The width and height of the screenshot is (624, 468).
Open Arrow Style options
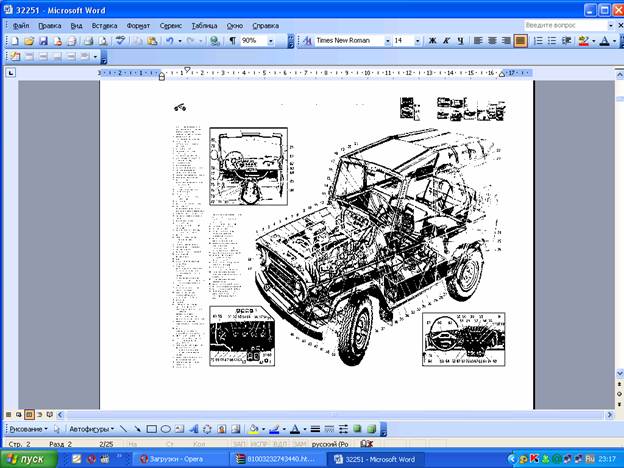pyautogui.click(x=343, y=429)
